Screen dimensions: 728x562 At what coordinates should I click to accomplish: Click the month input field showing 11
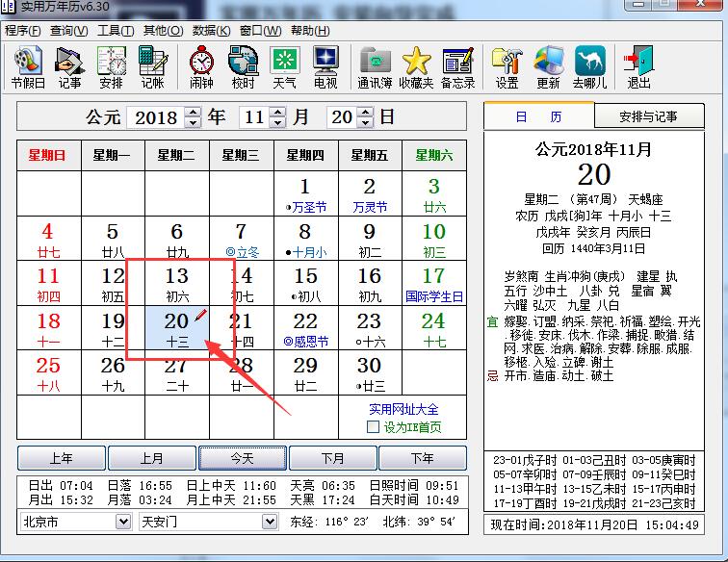click(253, 117)
